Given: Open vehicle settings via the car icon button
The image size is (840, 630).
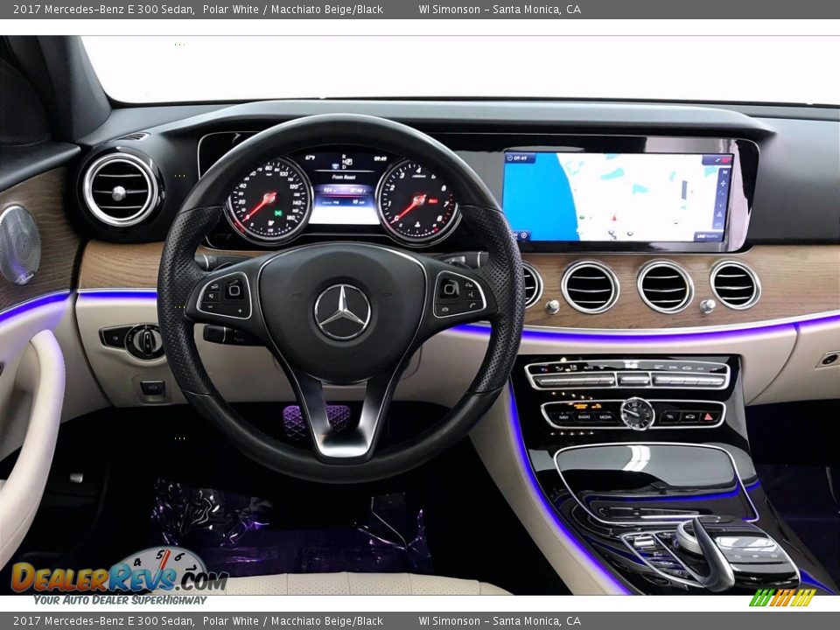Looking at the screenshot, I should pyautogui.click(x=689, y=416).
